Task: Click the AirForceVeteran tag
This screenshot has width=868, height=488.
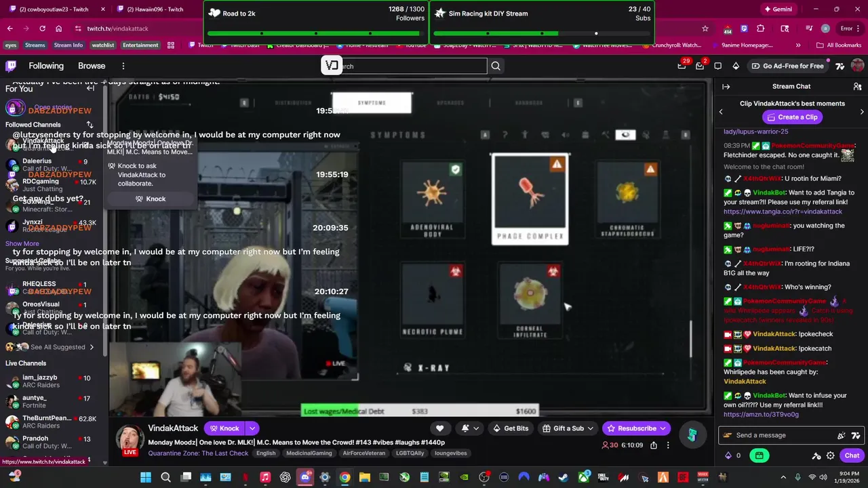Action: [x=363, y=453]
